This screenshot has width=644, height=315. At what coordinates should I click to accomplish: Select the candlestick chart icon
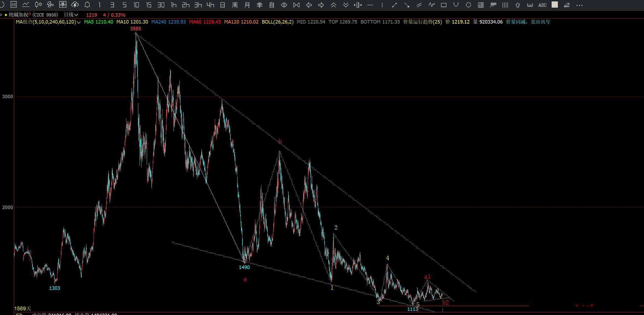coord(38,5)
